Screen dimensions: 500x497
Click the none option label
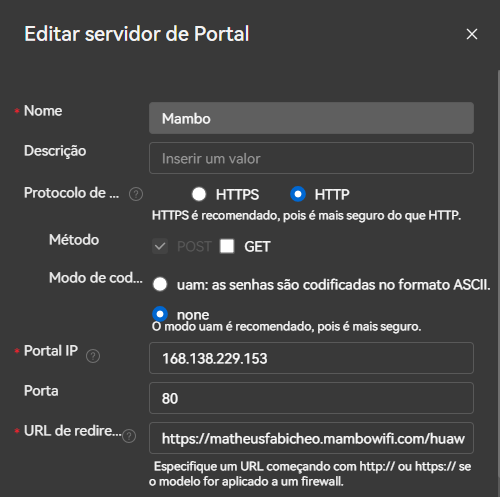193,315
